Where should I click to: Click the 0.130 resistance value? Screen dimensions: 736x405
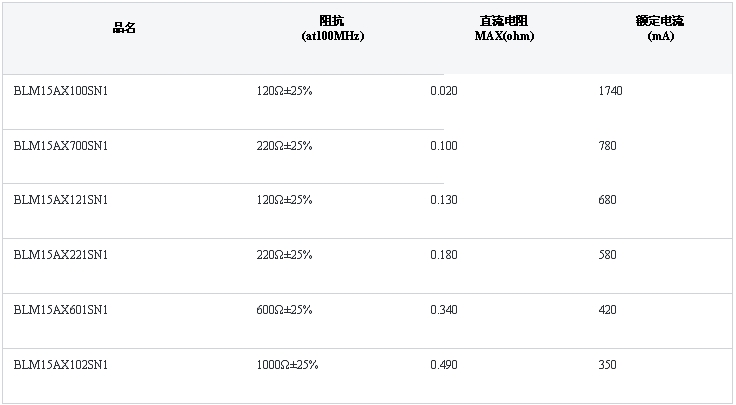pyautogui.click(x=443, y=200)
